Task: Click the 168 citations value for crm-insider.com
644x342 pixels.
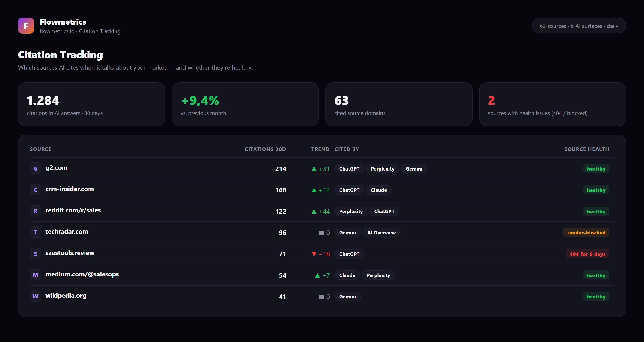Action: coord(281,190)
